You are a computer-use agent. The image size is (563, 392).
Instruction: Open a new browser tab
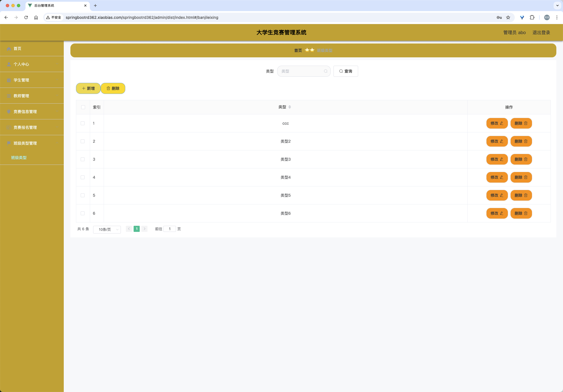(x=95, y=6)
